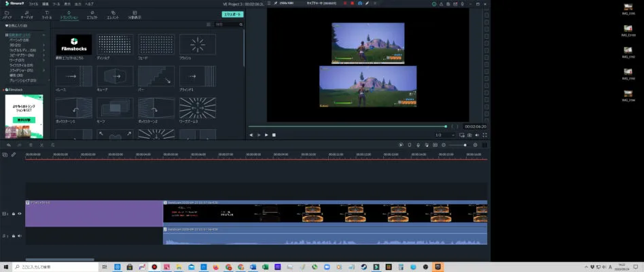644x272 pixels.
Task: Click the timeline Undo icon
Action: (8, 145)
